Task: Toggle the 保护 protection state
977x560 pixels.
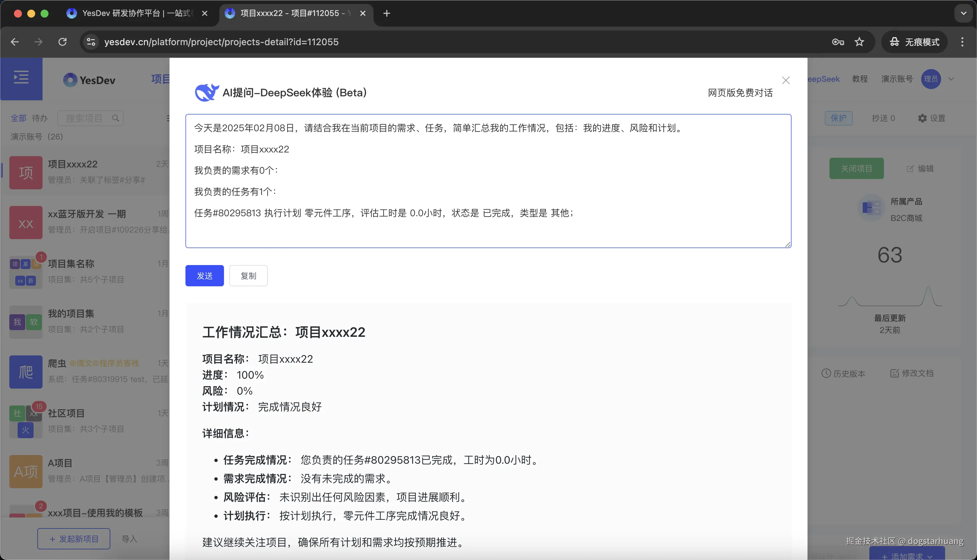Action: (839, 118)
